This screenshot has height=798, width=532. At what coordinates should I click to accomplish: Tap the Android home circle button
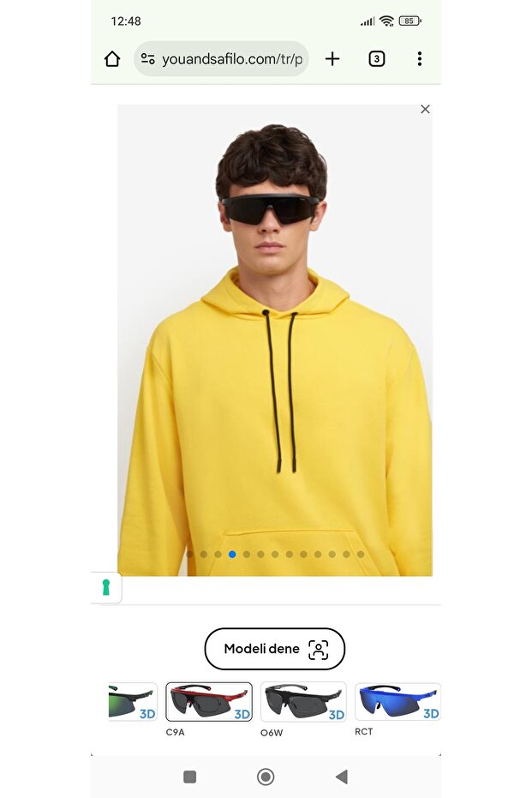pyautogui.click(x=266, y=777)
